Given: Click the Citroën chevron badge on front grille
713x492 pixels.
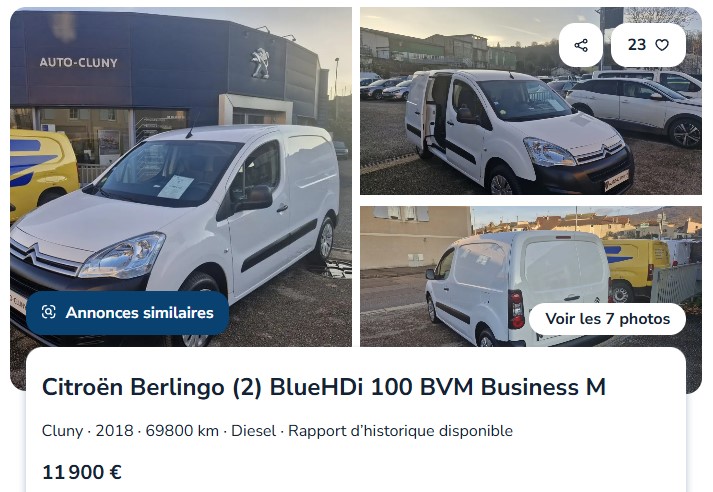Looking at the screenshot, I should click(30, 255).
